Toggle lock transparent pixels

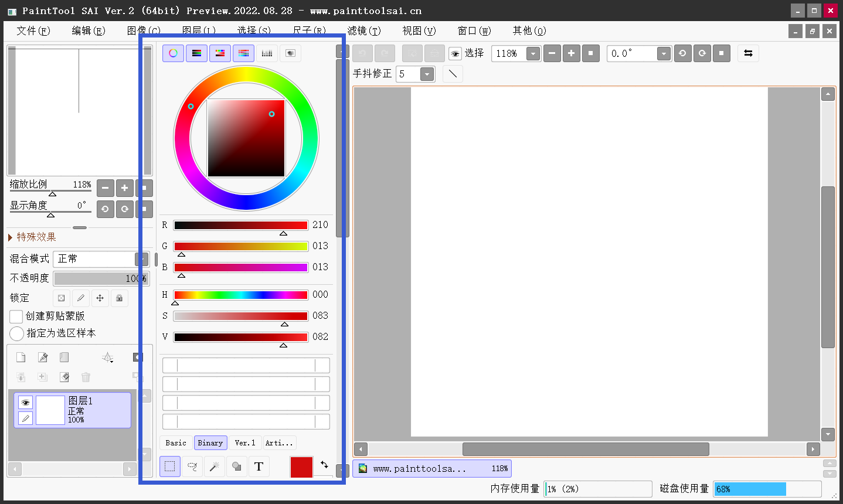pos(62,298)
